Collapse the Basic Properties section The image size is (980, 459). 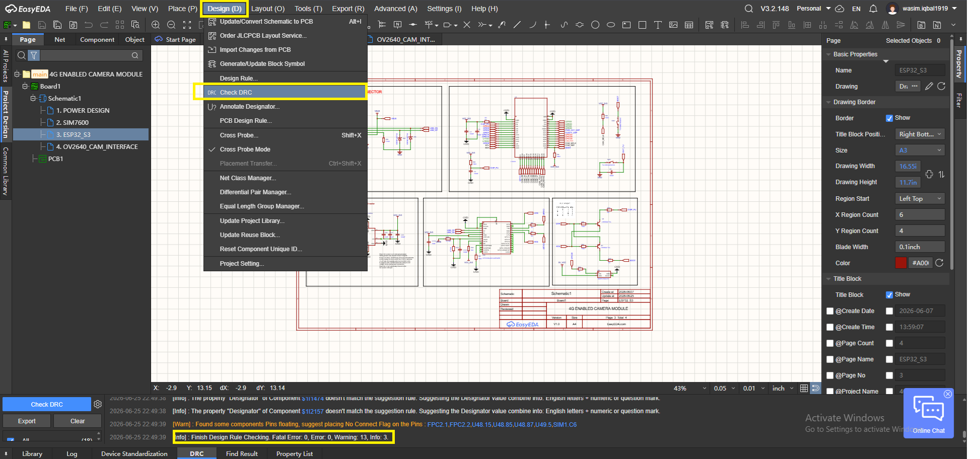point(828,54)
